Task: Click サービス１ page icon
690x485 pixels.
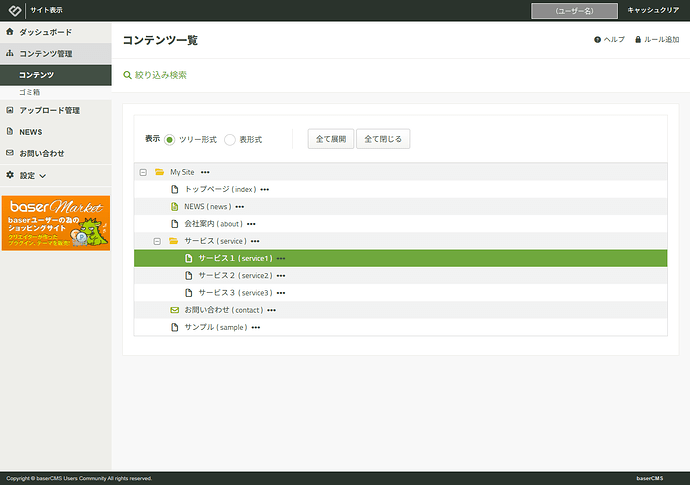Action: coord(189,258)
